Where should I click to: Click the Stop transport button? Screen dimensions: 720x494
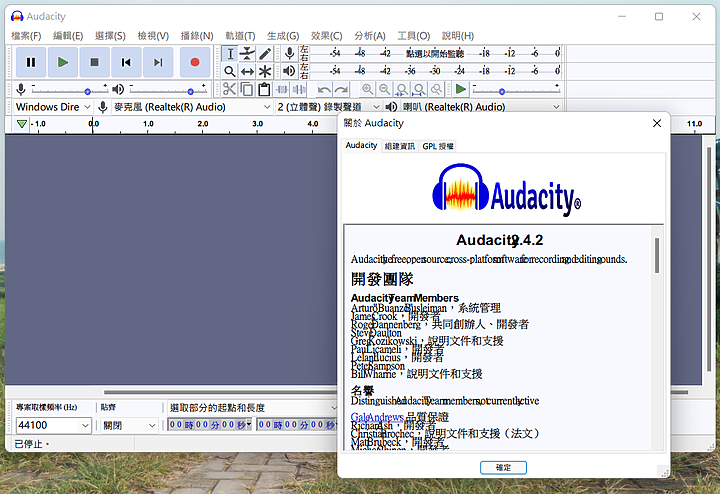pyautogui.click(x=94, y=62)
